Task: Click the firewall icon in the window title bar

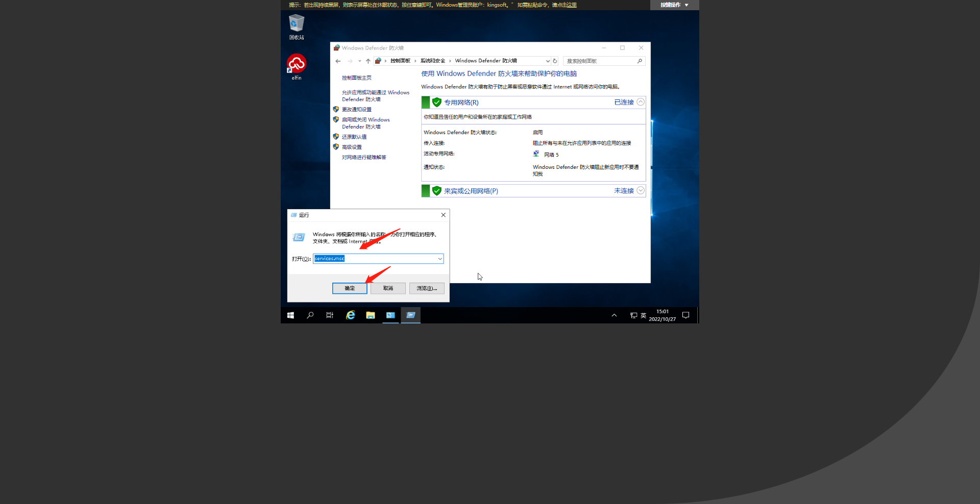Action: (337, 48)
